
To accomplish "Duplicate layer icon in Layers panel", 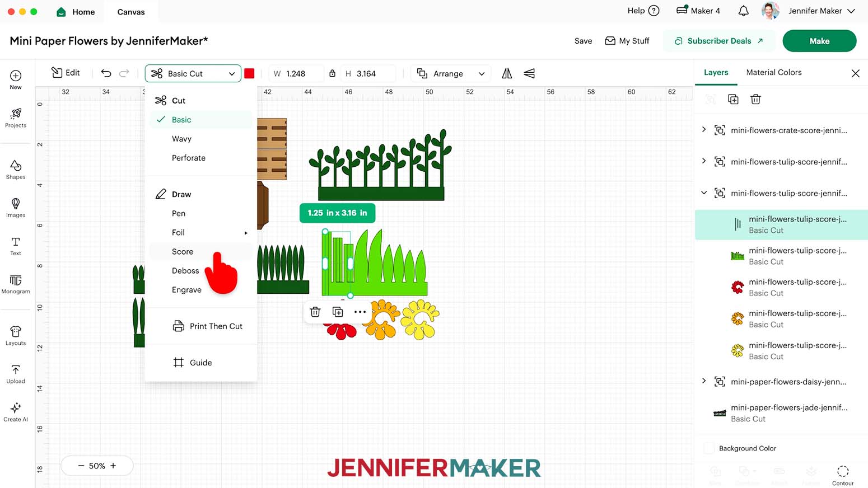I will [x=733, y=99].
